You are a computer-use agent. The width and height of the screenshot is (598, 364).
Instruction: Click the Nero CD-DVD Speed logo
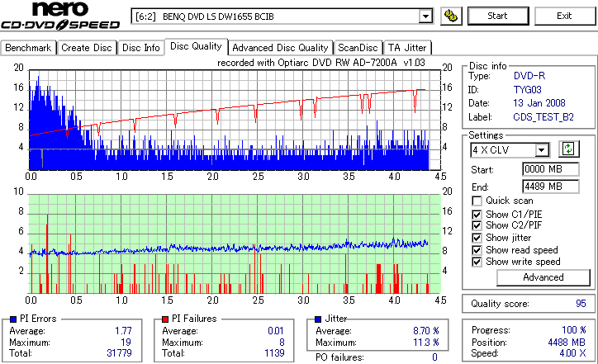point(60,16)
